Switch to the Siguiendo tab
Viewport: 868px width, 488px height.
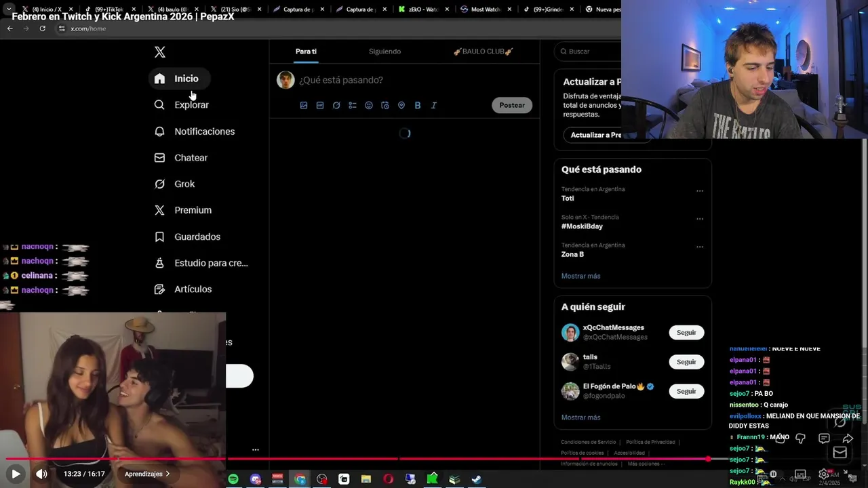[x=384, y=52]
